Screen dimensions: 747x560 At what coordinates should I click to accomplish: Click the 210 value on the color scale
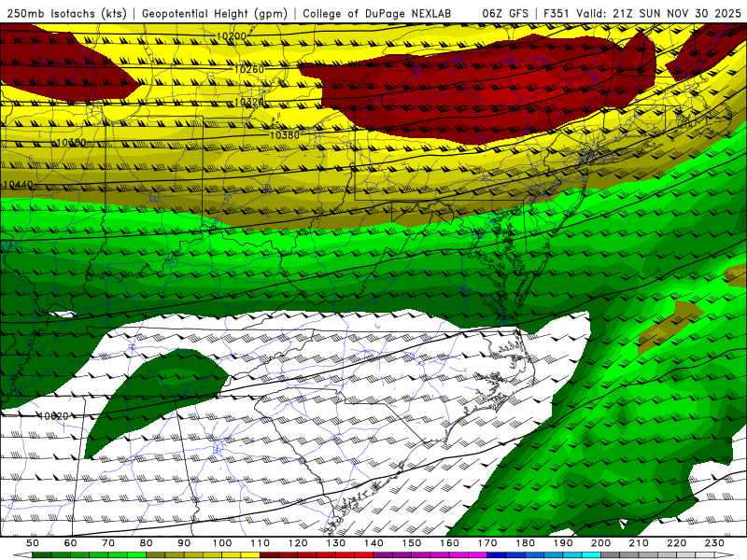tap(639, 543)
